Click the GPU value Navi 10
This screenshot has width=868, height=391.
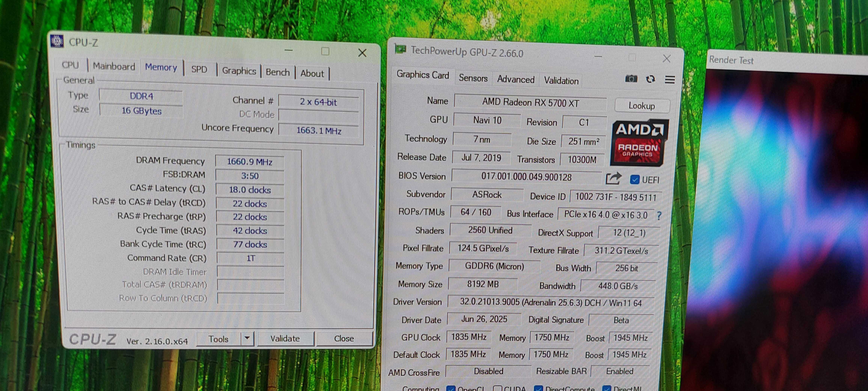tap(487, 120)
